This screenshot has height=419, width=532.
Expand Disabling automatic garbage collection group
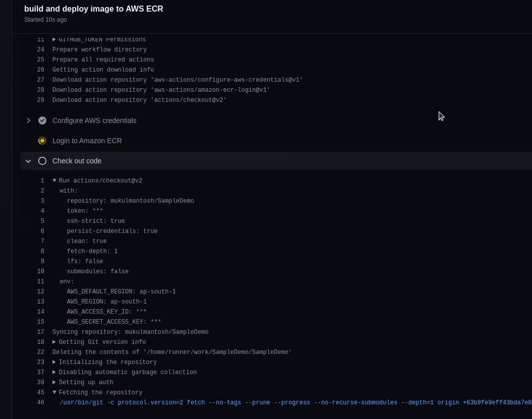pos(54,372)
